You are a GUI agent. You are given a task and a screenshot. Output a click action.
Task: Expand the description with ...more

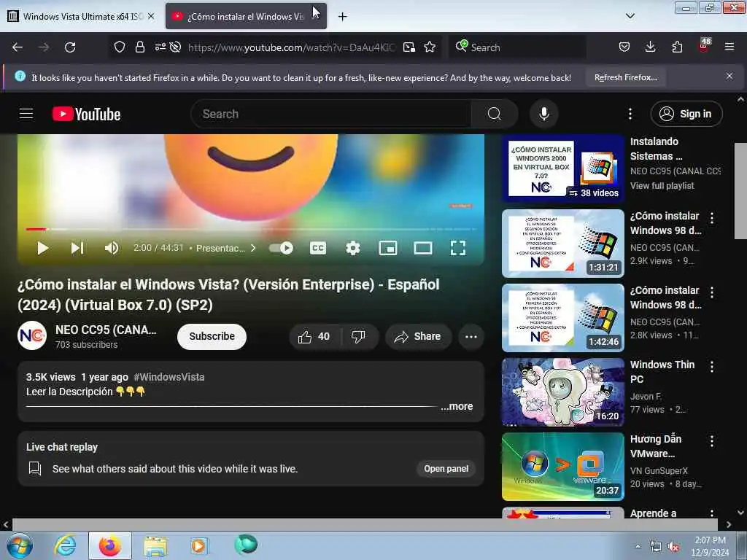pos(457,406)
